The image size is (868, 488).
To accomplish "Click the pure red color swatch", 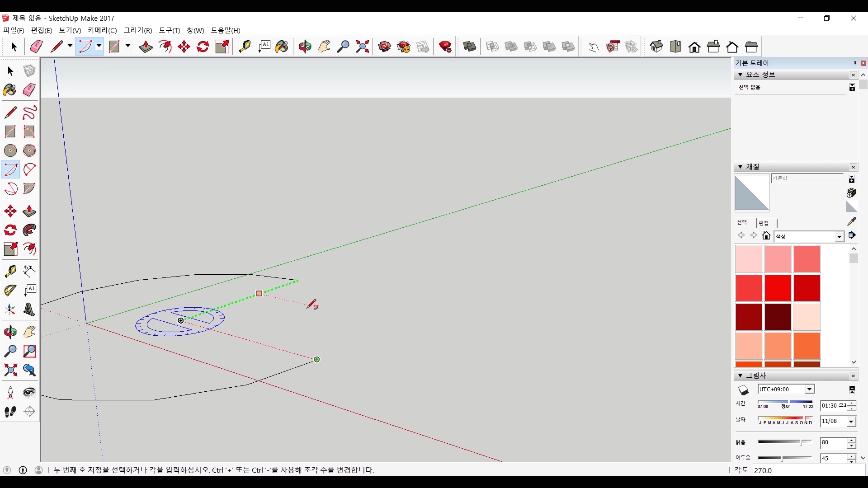I will pyautogui.click(x=778, y=288).
